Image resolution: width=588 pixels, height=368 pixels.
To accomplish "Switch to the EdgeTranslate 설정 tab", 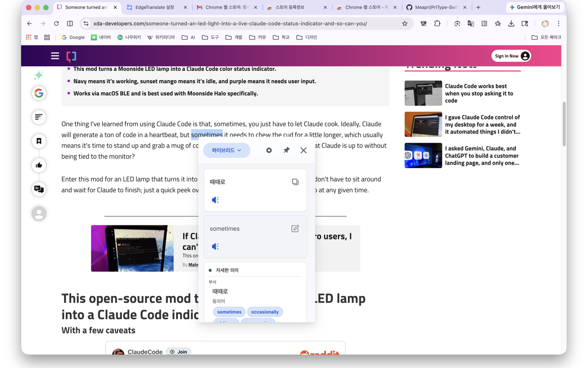I will pos(157,7).
